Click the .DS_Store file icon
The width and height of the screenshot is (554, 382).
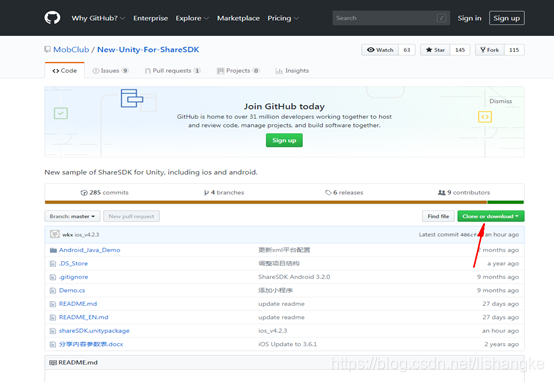point(53,264)
